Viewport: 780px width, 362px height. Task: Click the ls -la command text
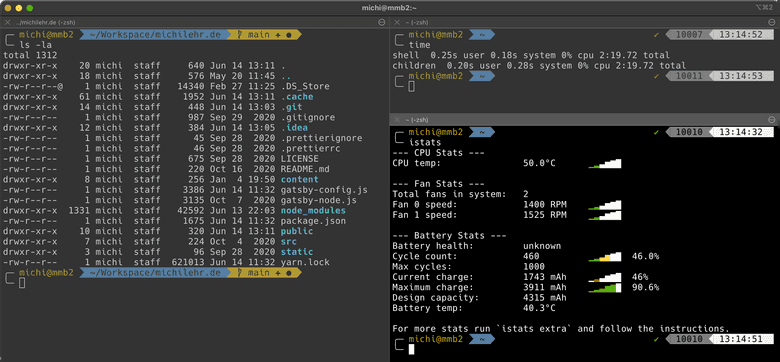[x=35, y=45]
